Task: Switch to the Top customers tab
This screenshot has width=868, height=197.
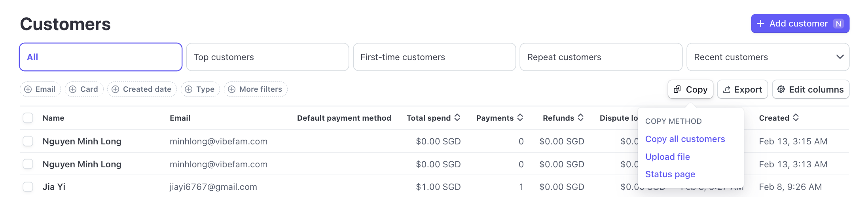Action: pyautogui.click(x=267, y=57)
